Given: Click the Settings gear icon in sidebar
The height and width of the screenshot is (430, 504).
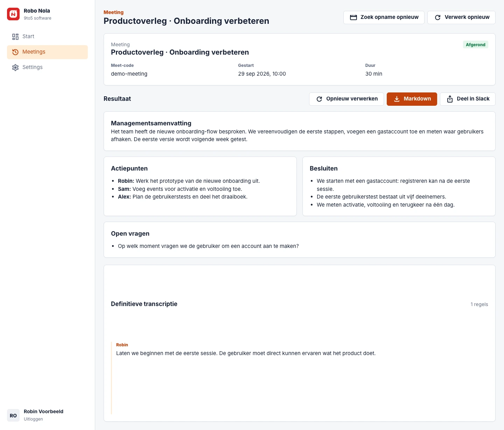Looking at the screenshot, I should pyautogui.click(x=15, y=67).
